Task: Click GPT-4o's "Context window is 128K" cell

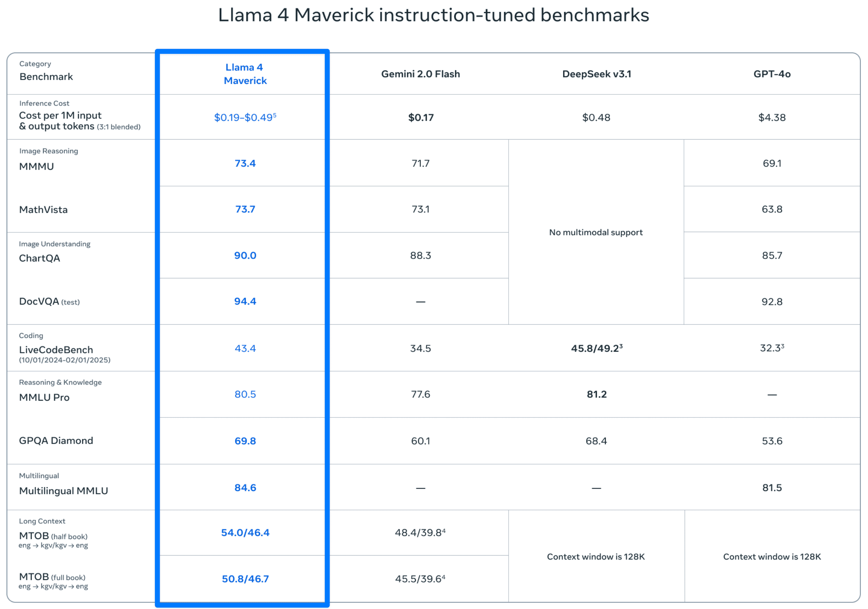Action: pos(772,556)
